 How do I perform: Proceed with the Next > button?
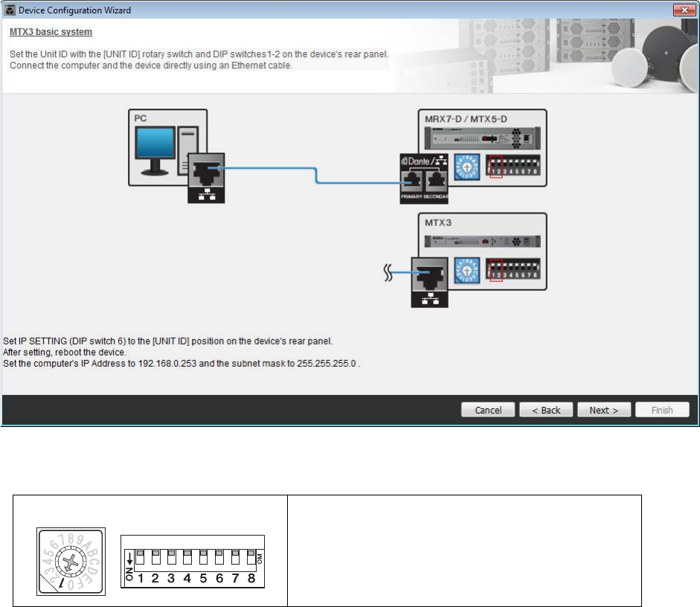[604, 410]
